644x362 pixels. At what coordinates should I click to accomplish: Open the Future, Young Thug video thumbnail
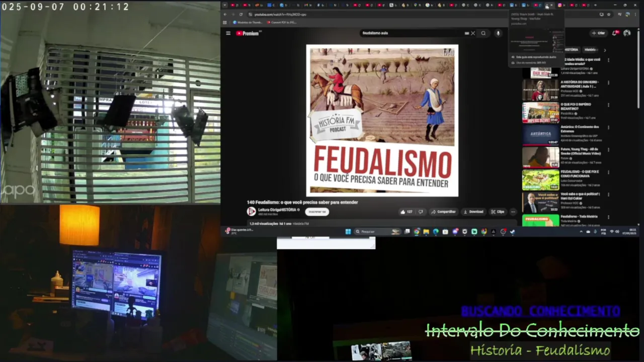540,157
